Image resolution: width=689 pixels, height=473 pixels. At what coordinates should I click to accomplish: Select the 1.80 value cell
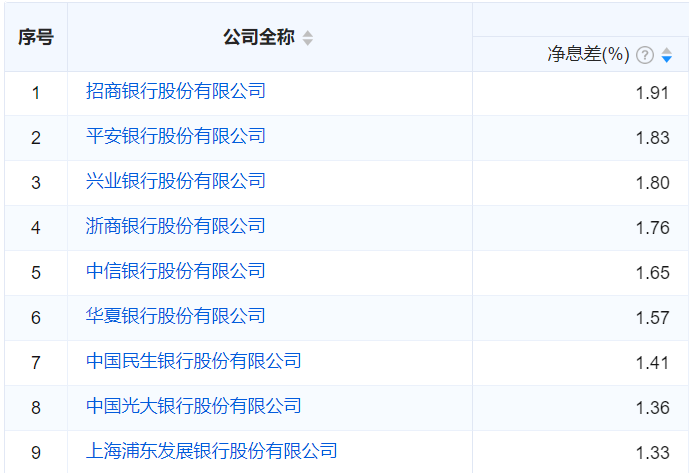(580, 183)
